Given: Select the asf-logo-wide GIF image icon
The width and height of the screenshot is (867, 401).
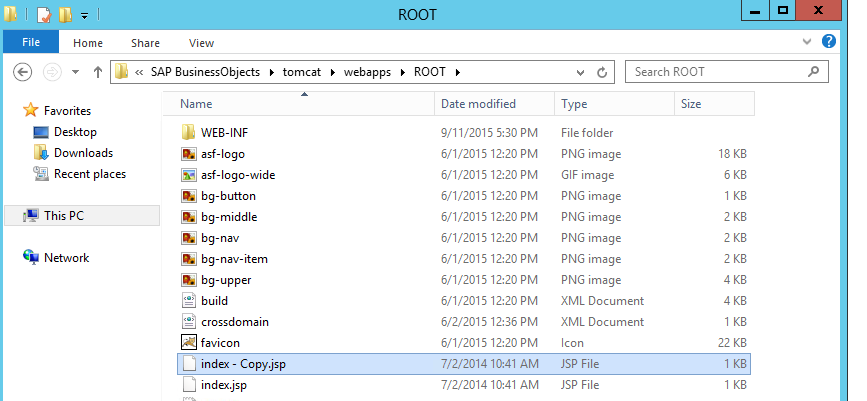Looking at the screenshot, I should point(189,175).
